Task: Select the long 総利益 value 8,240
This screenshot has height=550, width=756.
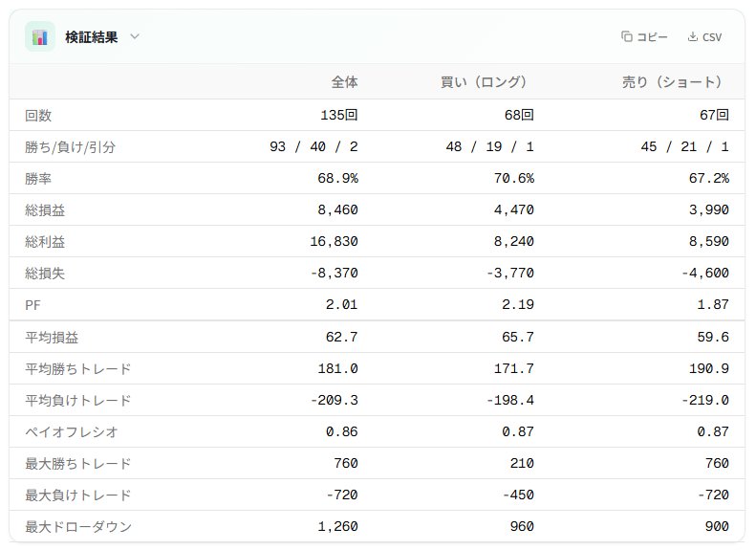Action: pyautogui.click(x=514, y=241)
